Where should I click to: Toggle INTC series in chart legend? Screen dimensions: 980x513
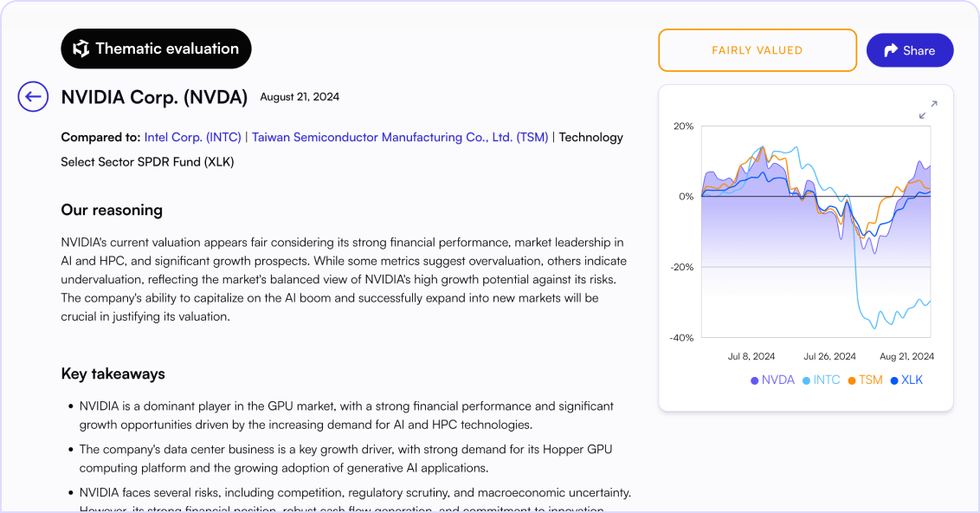coord(822,380)
